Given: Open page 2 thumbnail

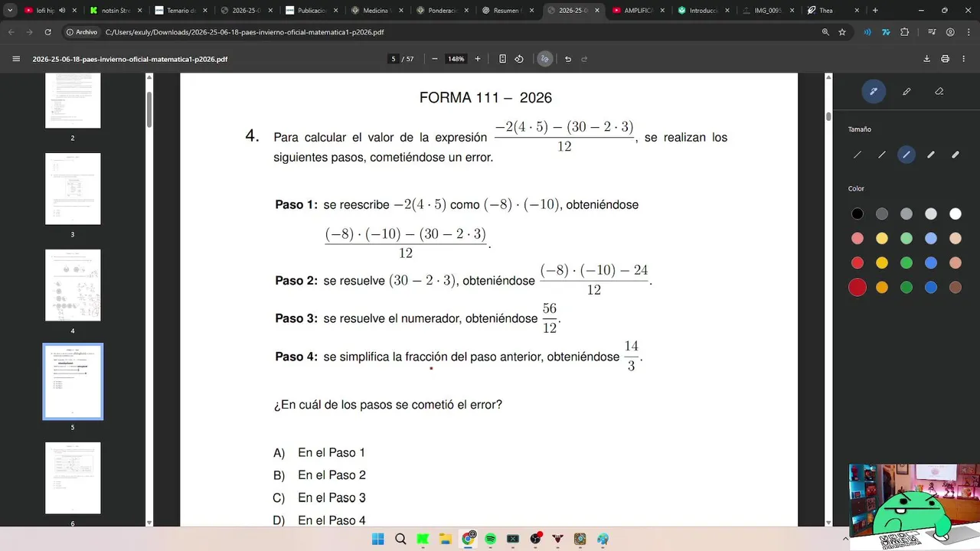Looking at the screenshot, I should [73, 101].
